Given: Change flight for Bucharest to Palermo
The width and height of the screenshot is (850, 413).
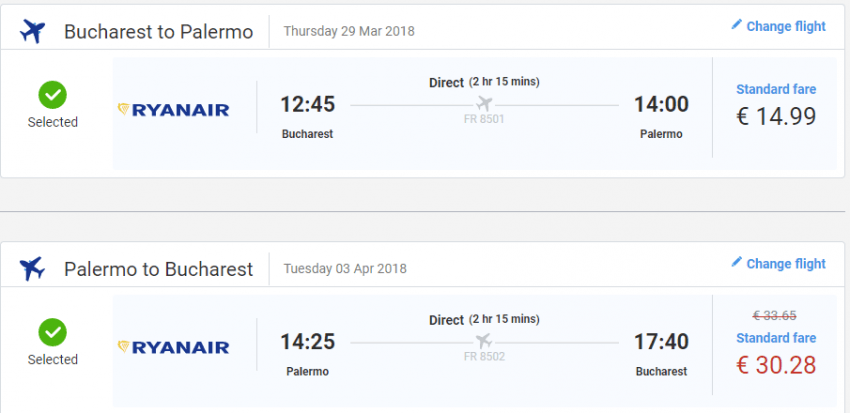Looking at the screenshot, I should 786,27.
